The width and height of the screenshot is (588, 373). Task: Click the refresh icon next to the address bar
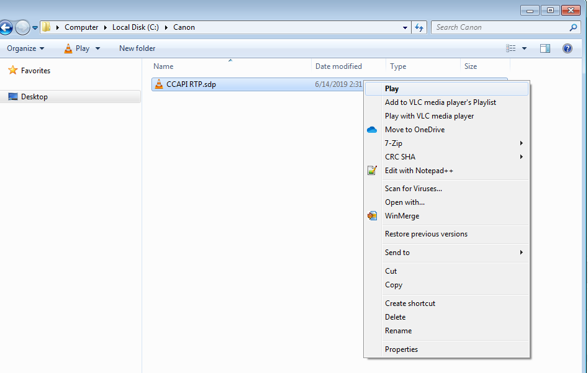pyautogui.click(x=418, y=27)
